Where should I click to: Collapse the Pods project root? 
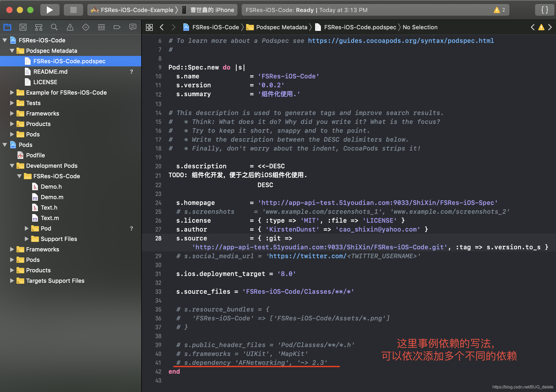point(5,145)
